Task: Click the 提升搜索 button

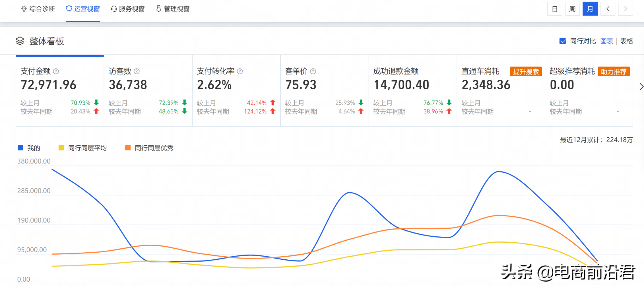Action: 526,72
